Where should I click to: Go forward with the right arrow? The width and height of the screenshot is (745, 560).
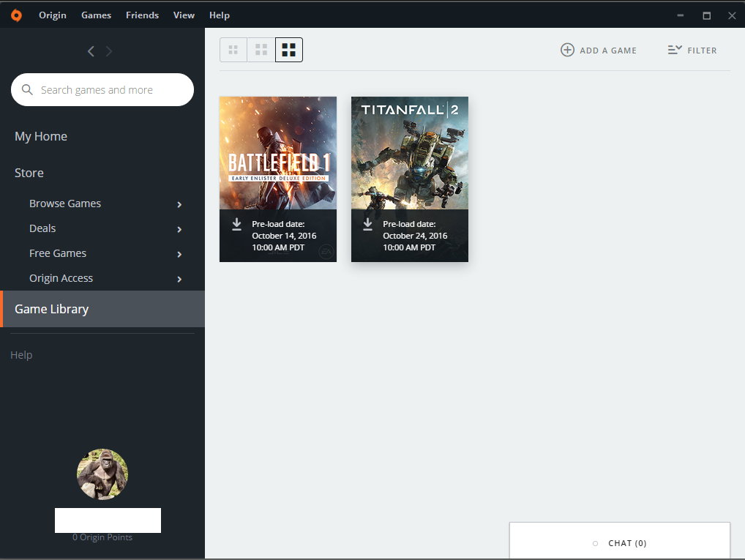pyautogui.click(x=109, y=51)
